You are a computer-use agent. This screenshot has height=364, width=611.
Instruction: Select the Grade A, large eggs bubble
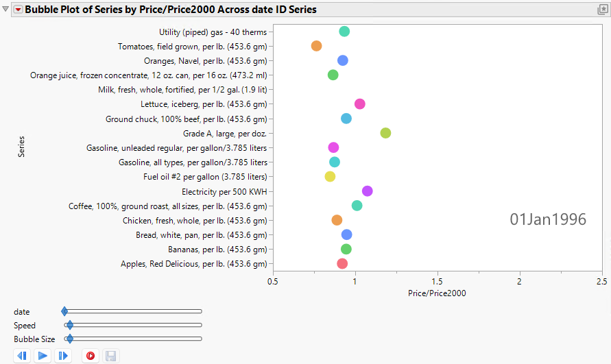click(385, 133)
